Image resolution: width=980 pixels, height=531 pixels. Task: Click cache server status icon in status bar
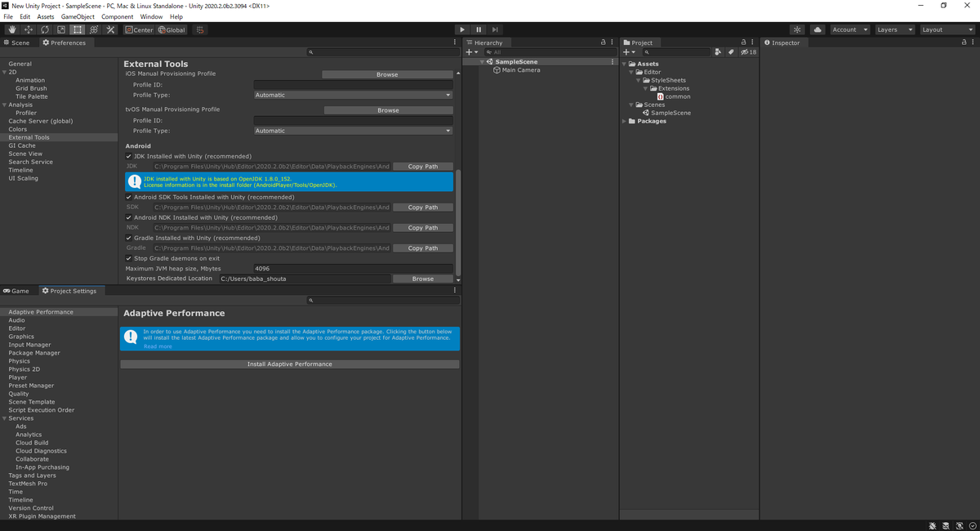947,525
